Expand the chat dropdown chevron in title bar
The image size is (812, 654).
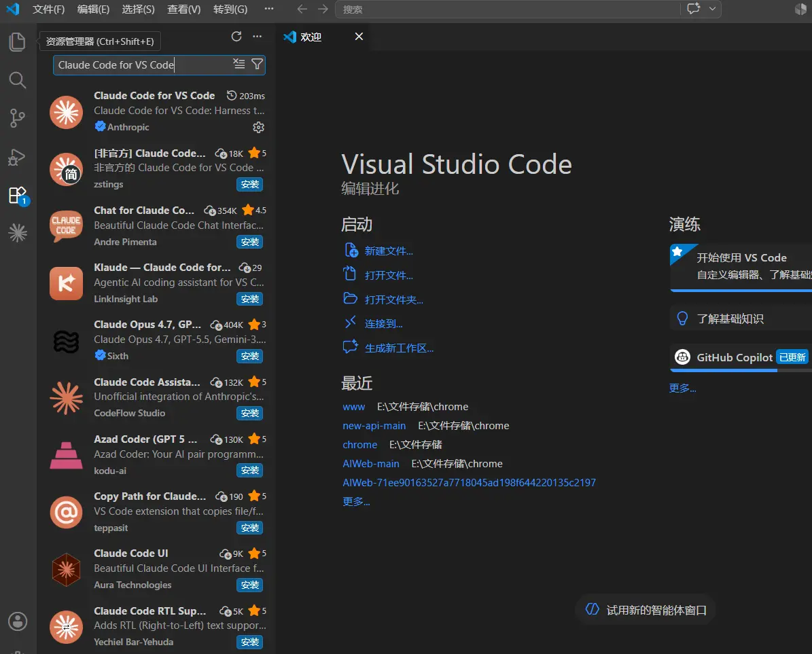tap(713, 9)
